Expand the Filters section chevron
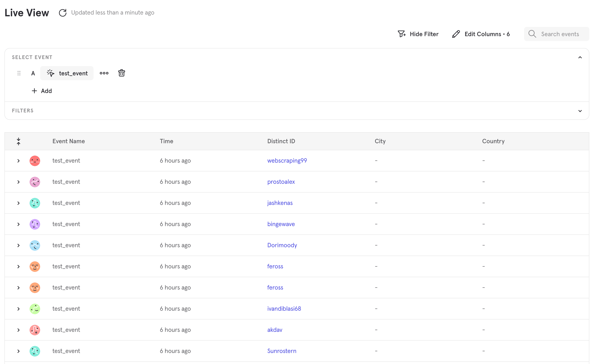607x364 pixels. 580,111
